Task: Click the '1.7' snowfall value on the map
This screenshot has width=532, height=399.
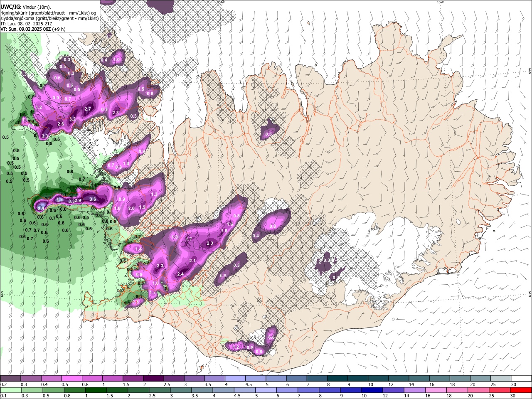Action: click(189, 239)
